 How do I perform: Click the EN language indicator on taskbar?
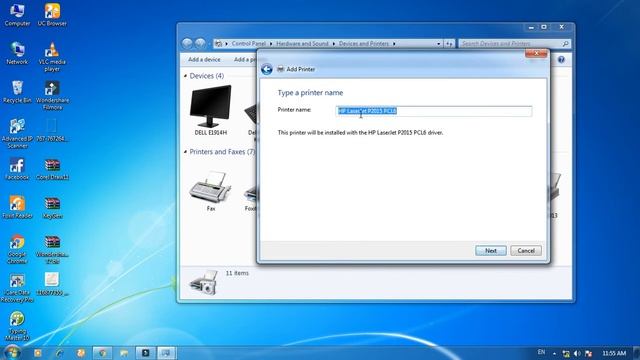tap(541, 352)
